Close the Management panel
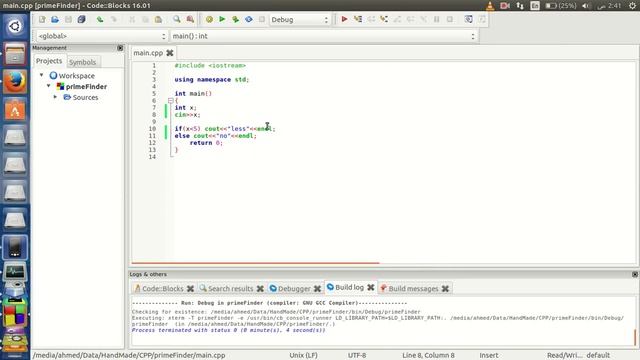The width and height of the screenshot is (640, 360). (x=120, y=48)
